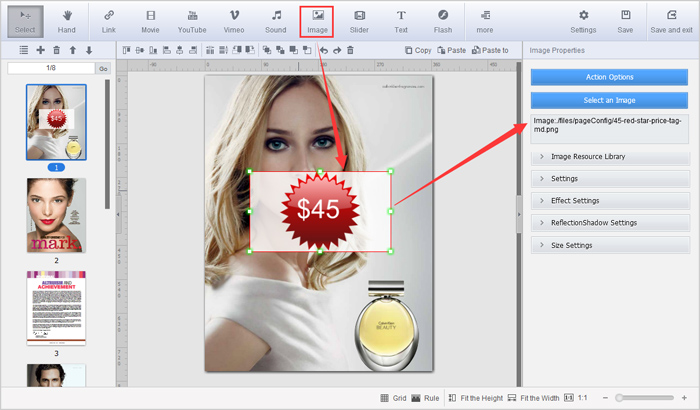
Task: Open Settings in the top toolbar
Action: pyautogui.click(x=583, y=20)
